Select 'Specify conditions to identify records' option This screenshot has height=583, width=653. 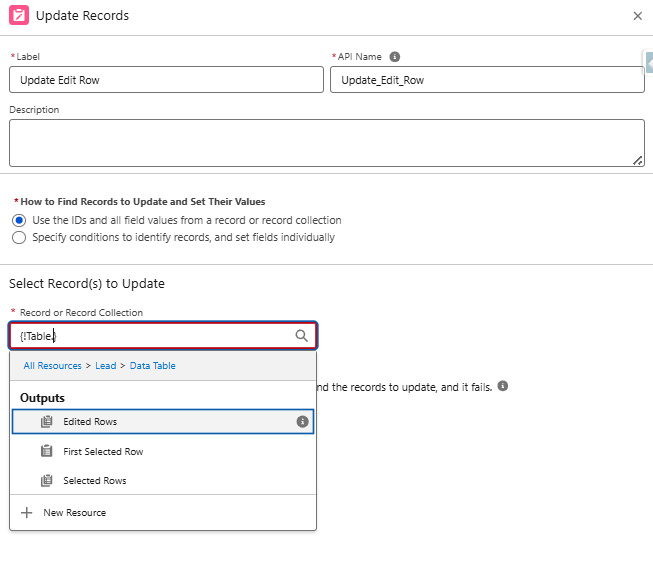coord(18,238)
